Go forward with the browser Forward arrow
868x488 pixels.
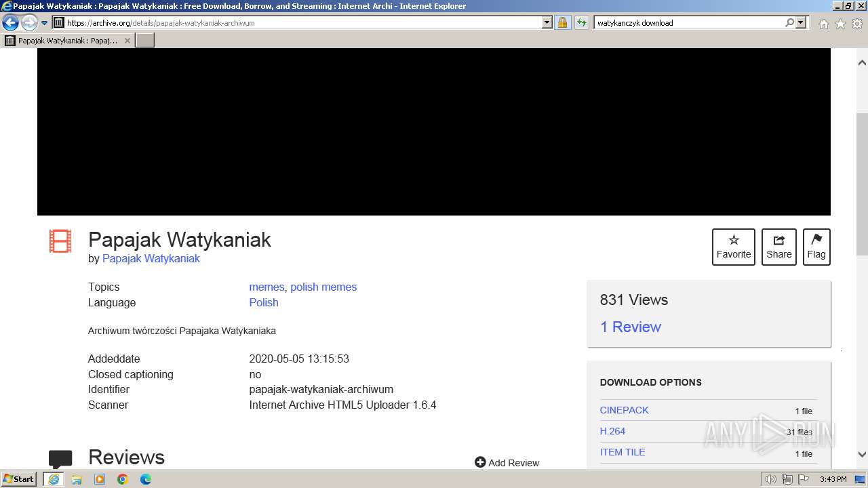coord(28,23)
